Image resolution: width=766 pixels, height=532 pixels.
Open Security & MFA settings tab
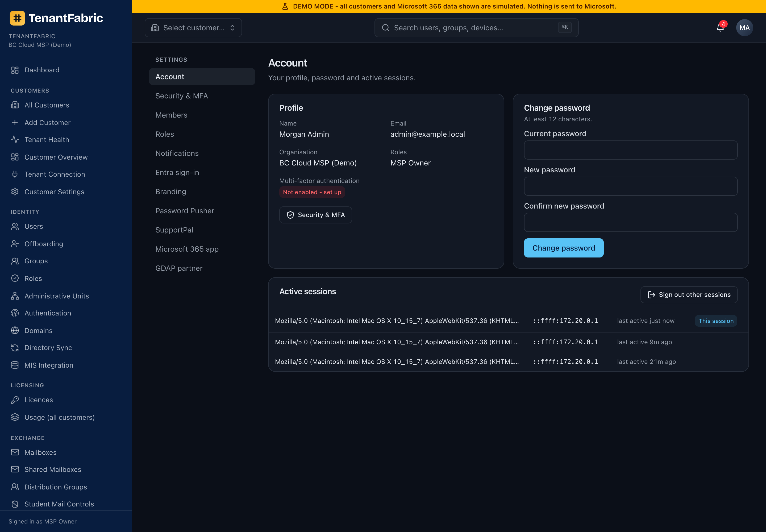[202, 96]
